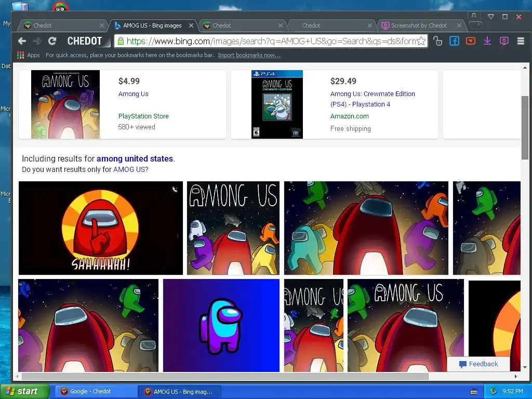Click the screenshot monitor toolbar icon
Screen dimensions: 532x399
(x=504, y=41)
